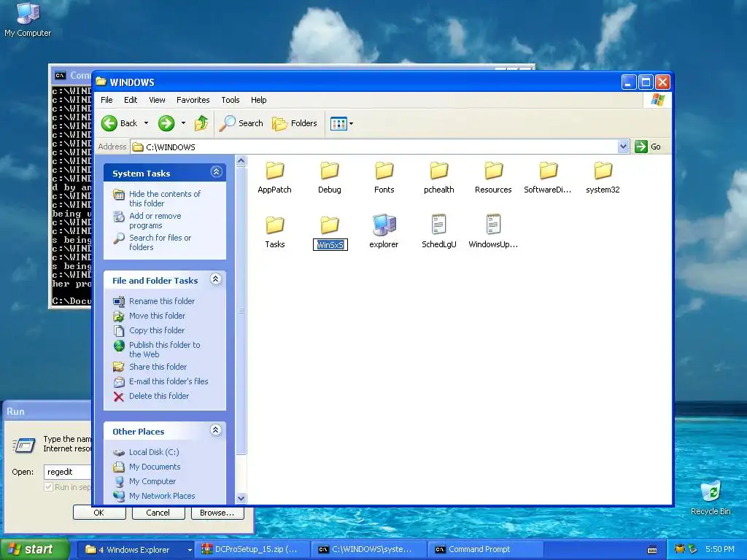The width and height of the screenshot is (747, 560).
Task: Open the Tools menu
Action: [x=230, y=100]
